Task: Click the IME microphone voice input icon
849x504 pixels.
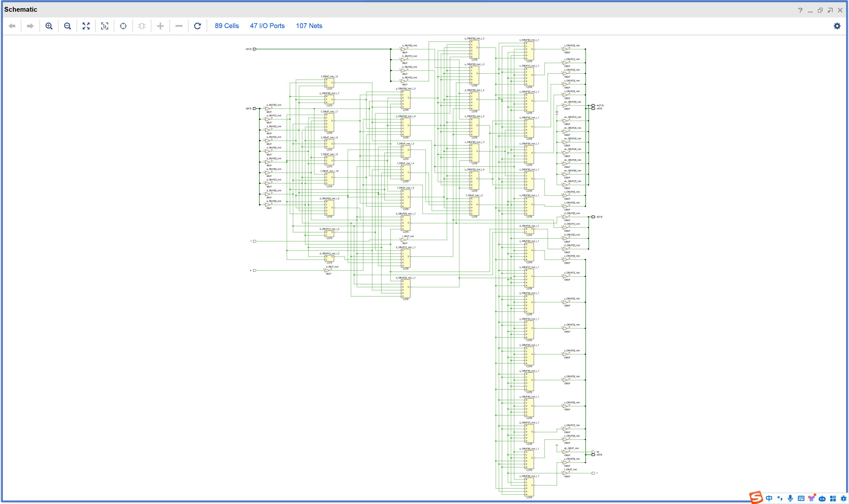Action: (790, 498)
